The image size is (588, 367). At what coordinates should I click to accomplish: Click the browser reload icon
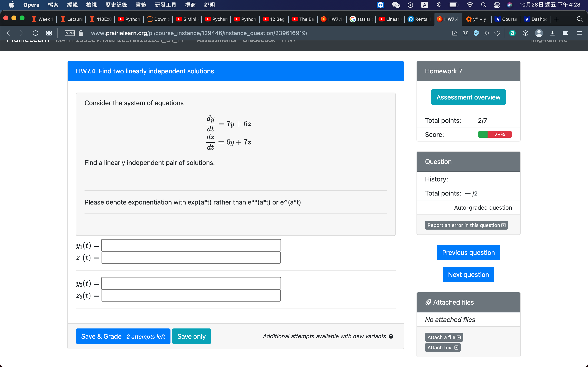point(36,33)
